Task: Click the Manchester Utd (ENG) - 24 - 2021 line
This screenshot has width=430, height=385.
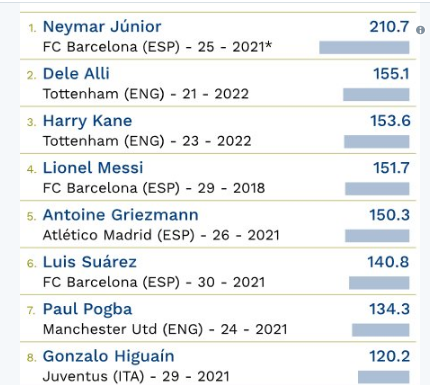Action: point(165,329)
